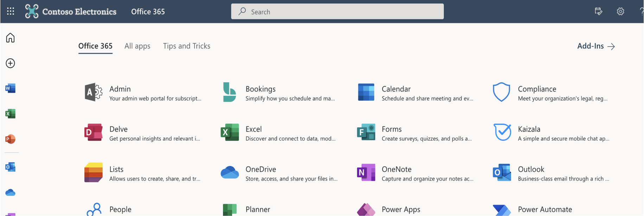Open Word from the left sidebar

(11, 88)
